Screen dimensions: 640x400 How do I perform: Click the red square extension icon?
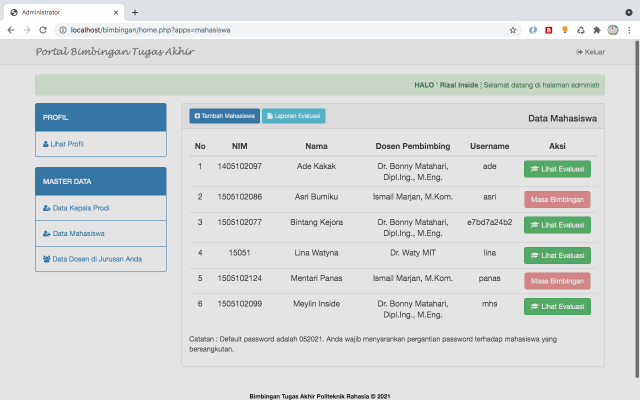click(549, 30)
